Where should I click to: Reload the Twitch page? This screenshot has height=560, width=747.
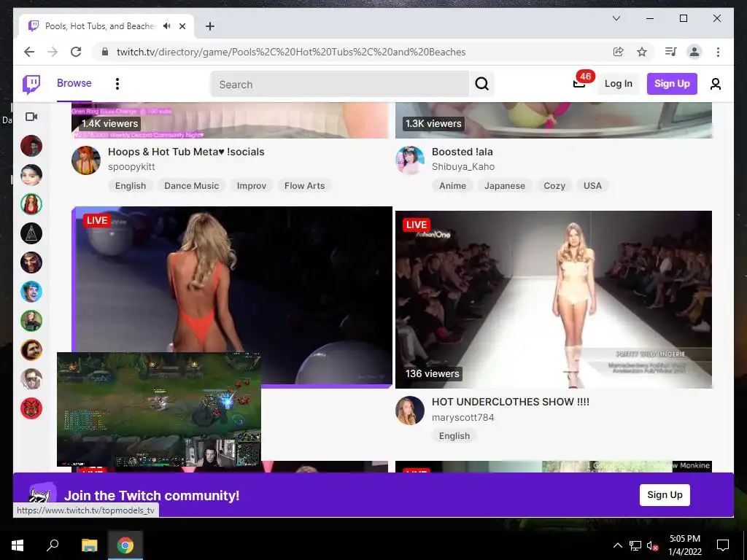click(x=76, y=52)
